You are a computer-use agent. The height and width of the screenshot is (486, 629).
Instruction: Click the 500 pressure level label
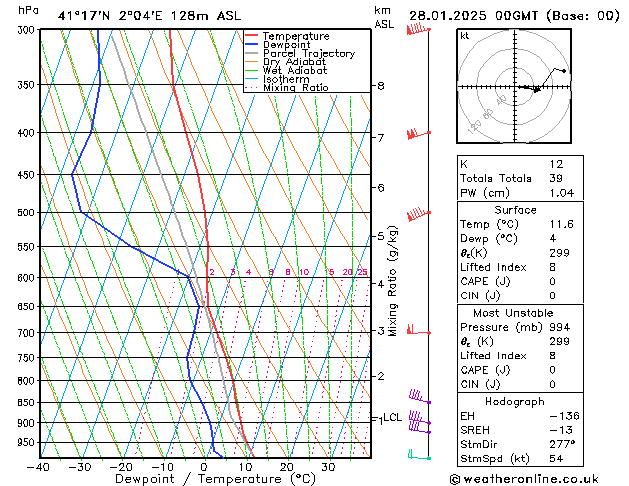[28, 213]
